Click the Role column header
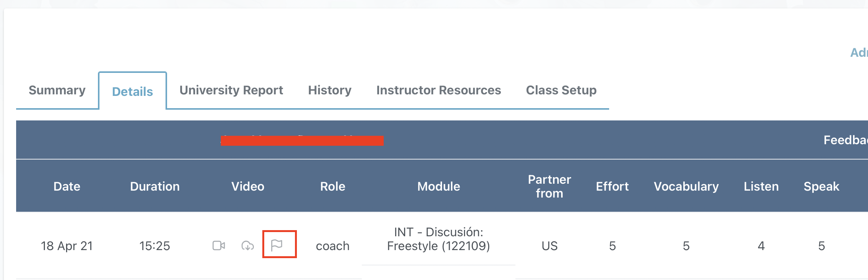The width and height of the screenshot is (868, 280). [333, 186]
